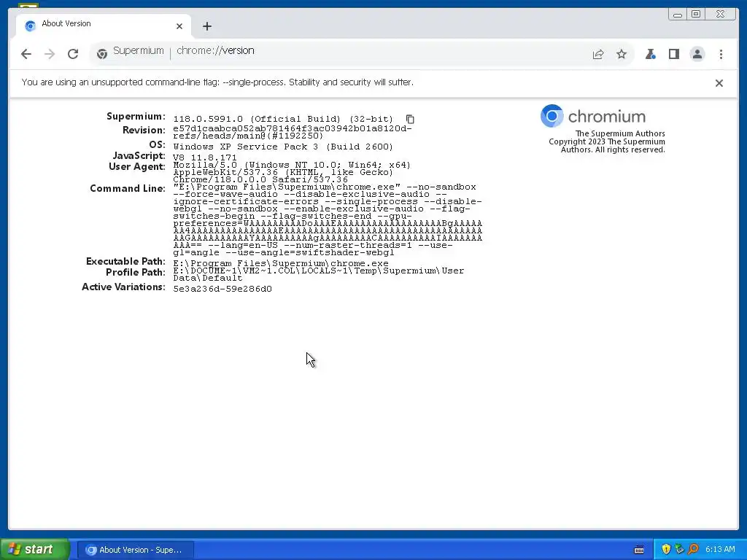
Task: Open a new tab with plus button
Action: coord(206,26)
